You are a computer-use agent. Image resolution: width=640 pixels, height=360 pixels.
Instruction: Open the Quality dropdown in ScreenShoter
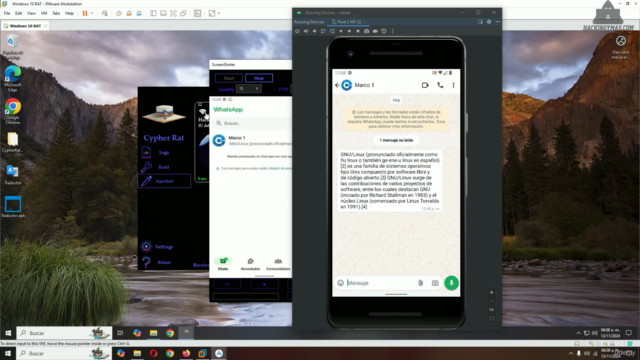point(249,89)
